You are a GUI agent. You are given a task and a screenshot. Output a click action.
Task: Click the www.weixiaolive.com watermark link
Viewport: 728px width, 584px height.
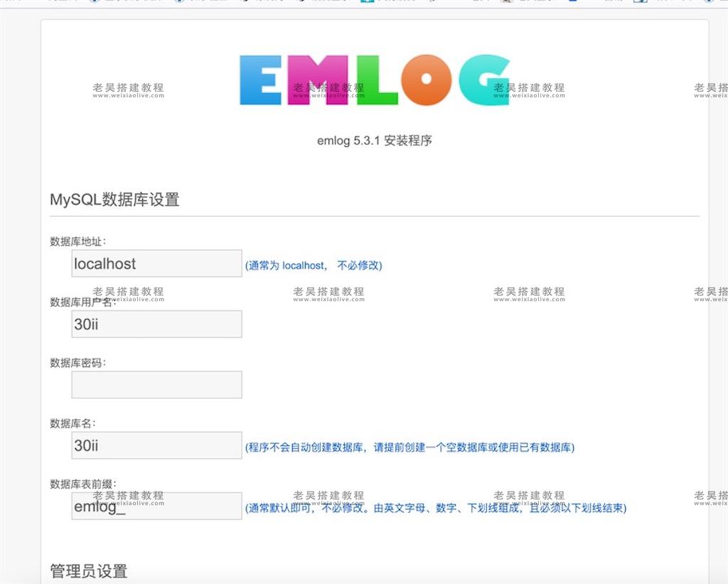click(127, 96)
